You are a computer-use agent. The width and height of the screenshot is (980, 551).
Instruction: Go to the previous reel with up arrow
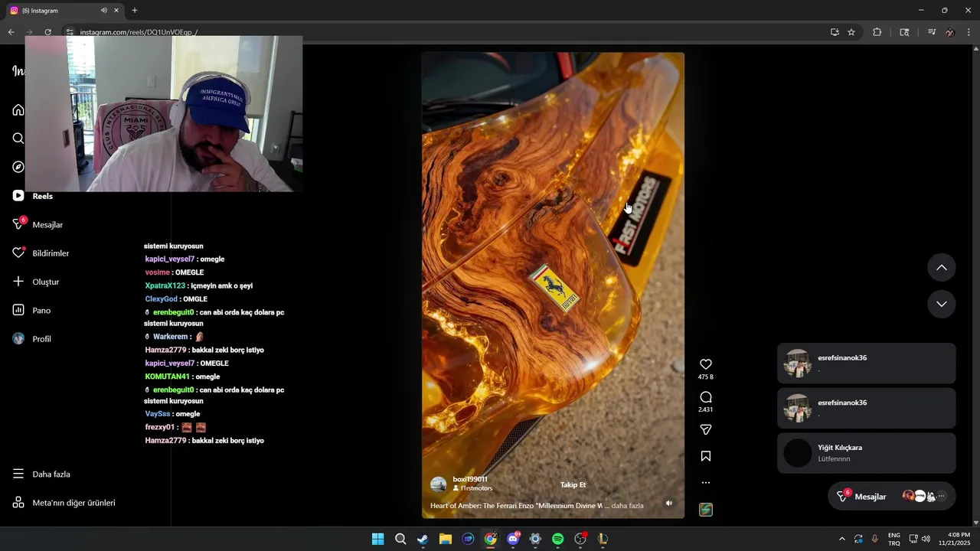point(942,267)
